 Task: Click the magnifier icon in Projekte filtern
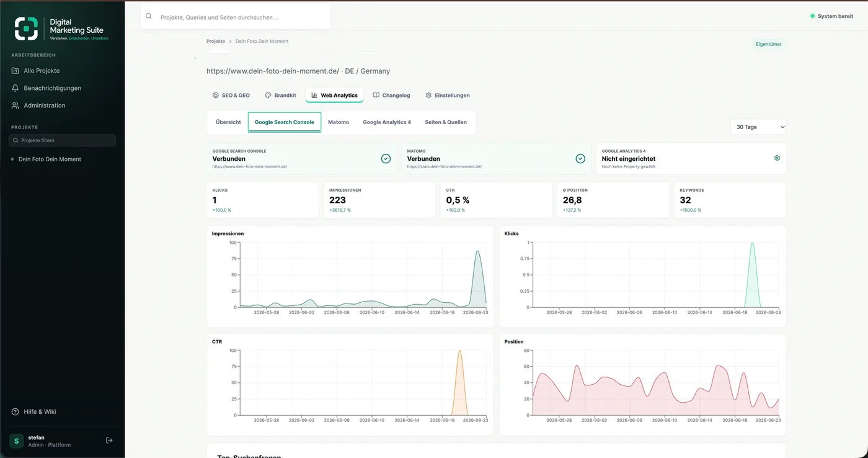pyautogui.click(x=15, y=141)
